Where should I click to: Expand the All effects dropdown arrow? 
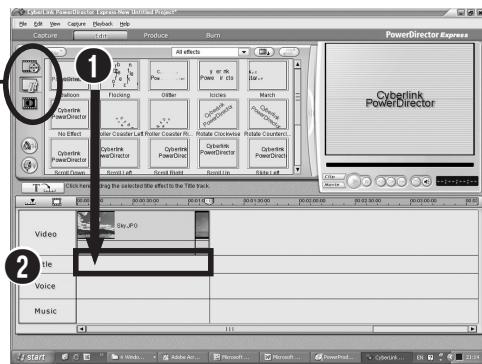point(244,52)
